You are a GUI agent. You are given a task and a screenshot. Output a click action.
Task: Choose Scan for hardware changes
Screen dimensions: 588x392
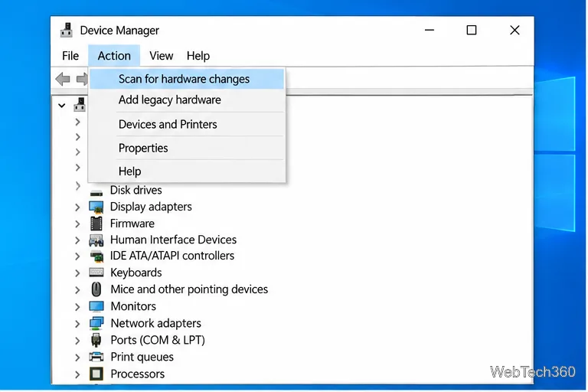coord(187,79)
